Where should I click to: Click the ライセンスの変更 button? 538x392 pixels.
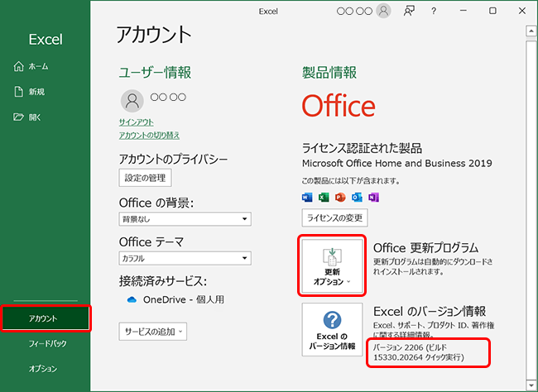[x=335, y=218]
